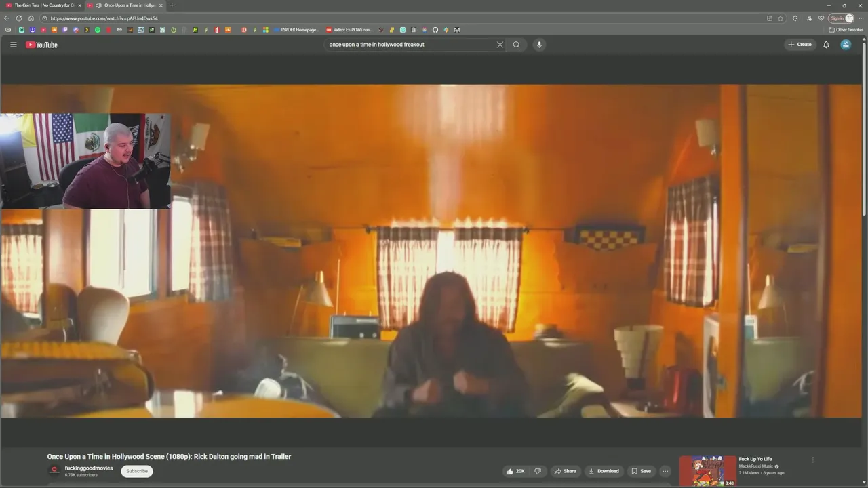Open the fuckinggoodmovies channel avatar
This screenshot has height=488, width=868.
(x=54, y=471)
